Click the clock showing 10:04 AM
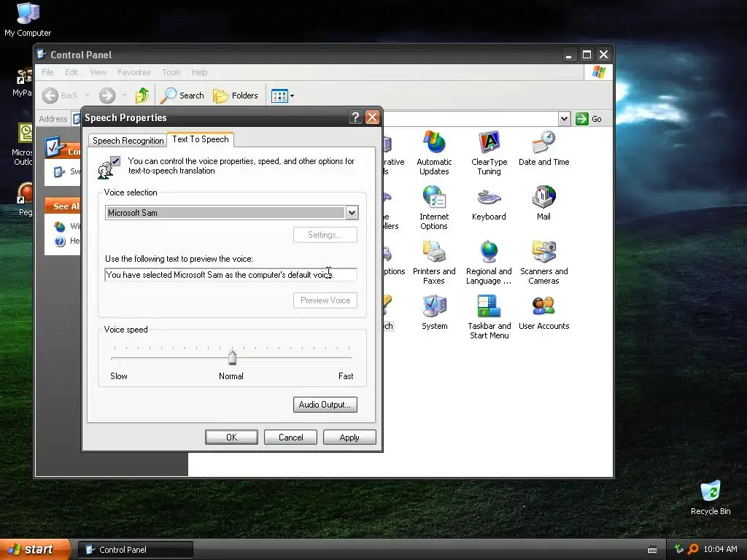 coord(720,549)
